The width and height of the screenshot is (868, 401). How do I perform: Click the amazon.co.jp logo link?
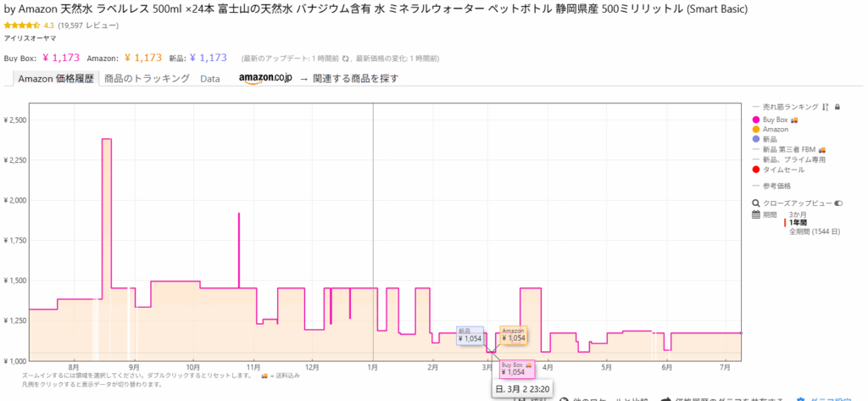[x=265, y=79]
